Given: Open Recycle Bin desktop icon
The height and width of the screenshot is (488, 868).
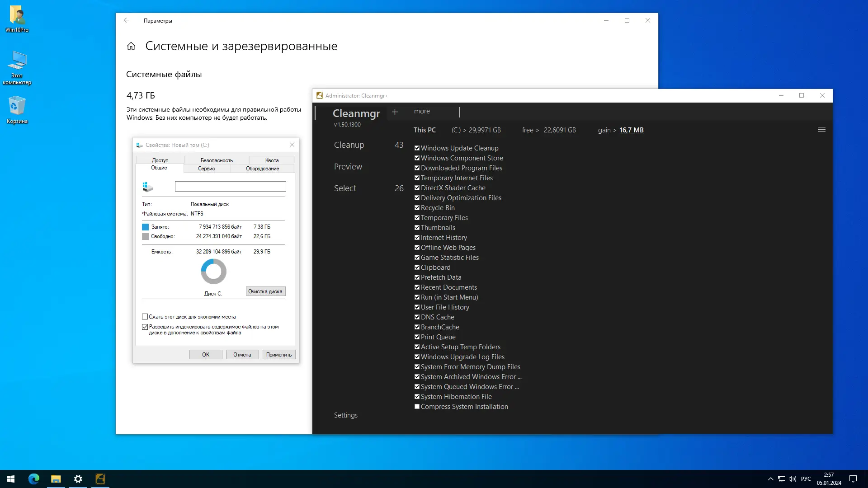Looking at the screenshot, I should point(17,109).
